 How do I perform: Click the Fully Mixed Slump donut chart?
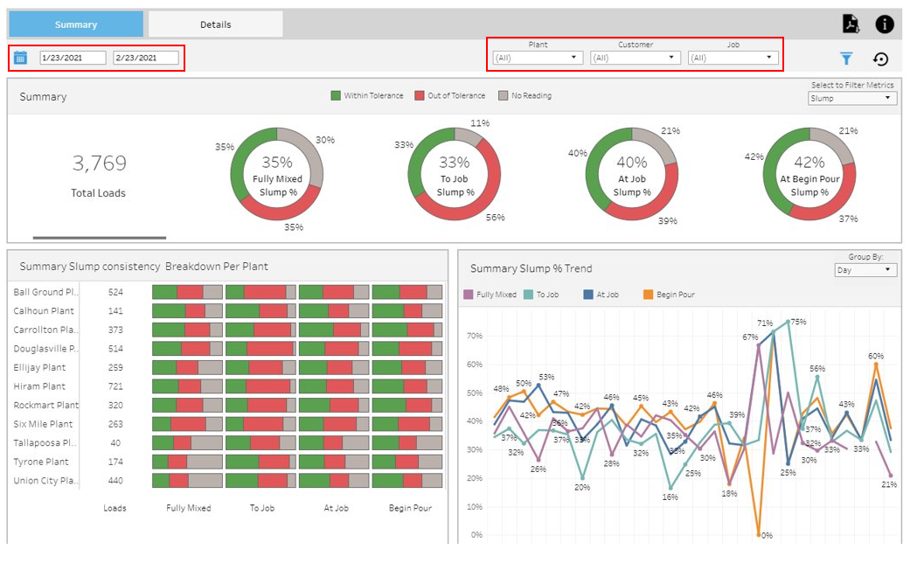click(277, 173)
